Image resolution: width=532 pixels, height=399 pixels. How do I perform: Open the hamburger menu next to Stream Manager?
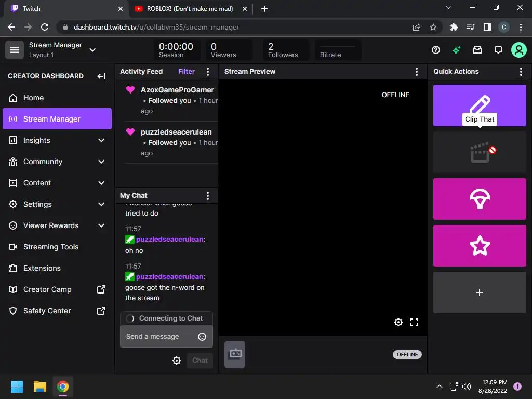(x=14, y=50)
